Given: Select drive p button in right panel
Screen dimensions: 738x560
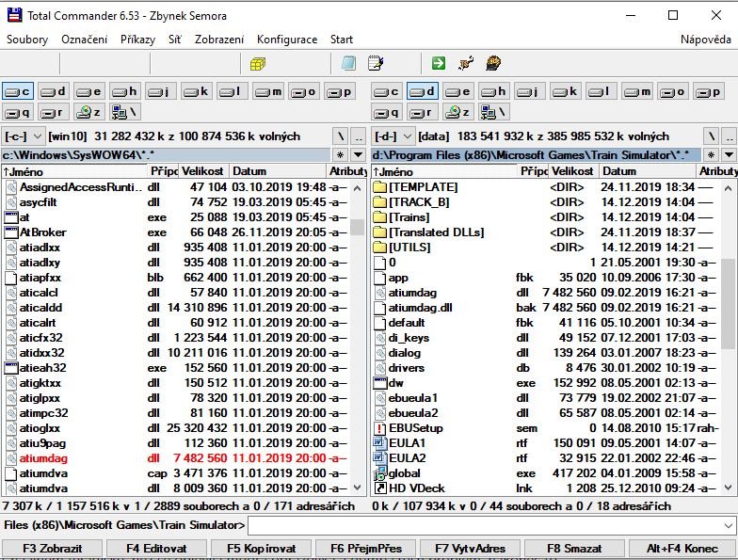Looking at the screenshot, I should pos(708,91).
